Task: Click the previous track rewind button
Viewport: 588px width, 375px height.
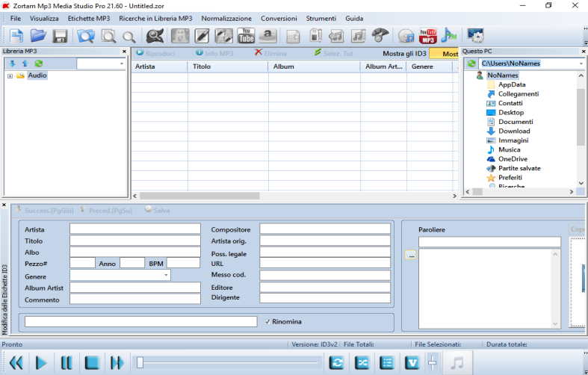Action: (16, 362)
